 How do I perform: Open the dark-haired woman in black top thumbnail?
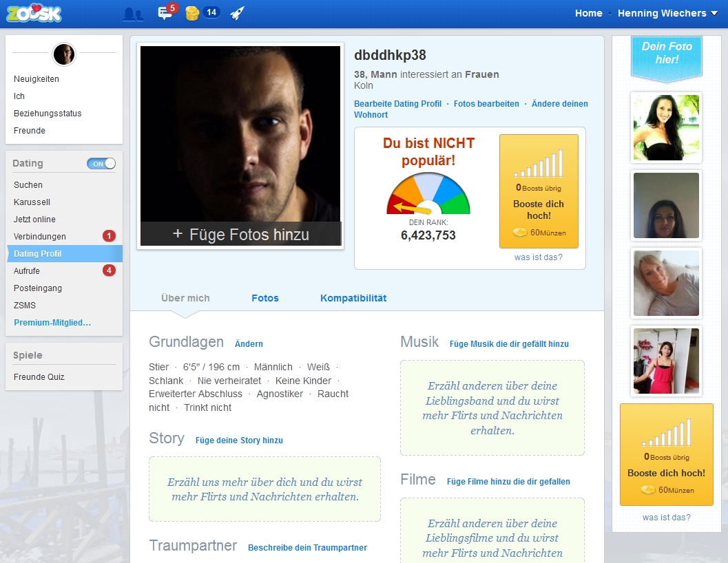coord(666,127)
